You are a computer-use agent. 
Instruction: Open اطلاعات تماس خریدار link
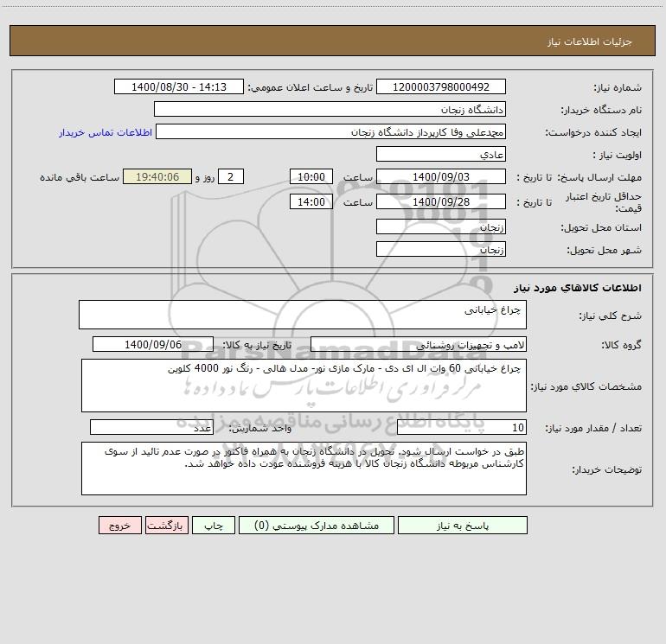pyautogui.click(x=106, y=132)
